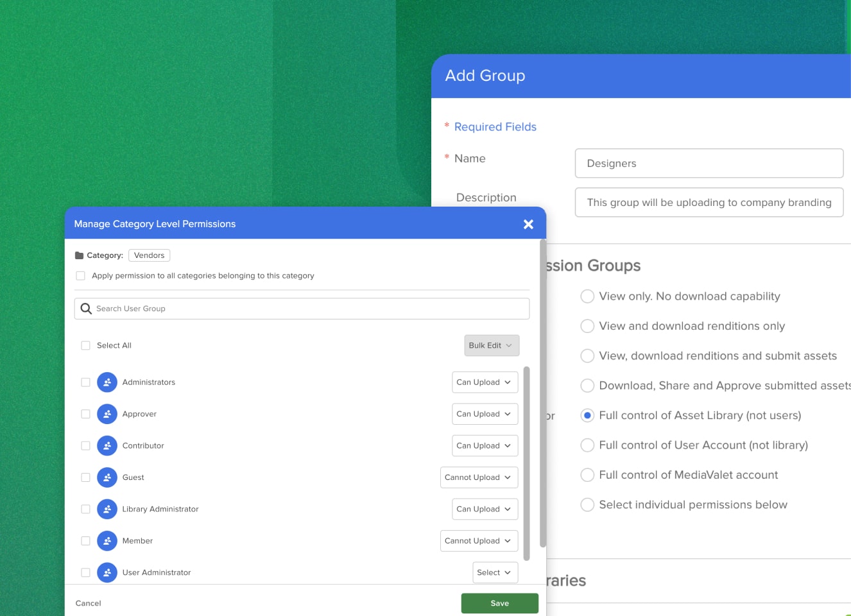Image resolution: width=851 pixels, height=616 pixels.
Task: Click the user group list scrollbar
Action: coord(527,462)
